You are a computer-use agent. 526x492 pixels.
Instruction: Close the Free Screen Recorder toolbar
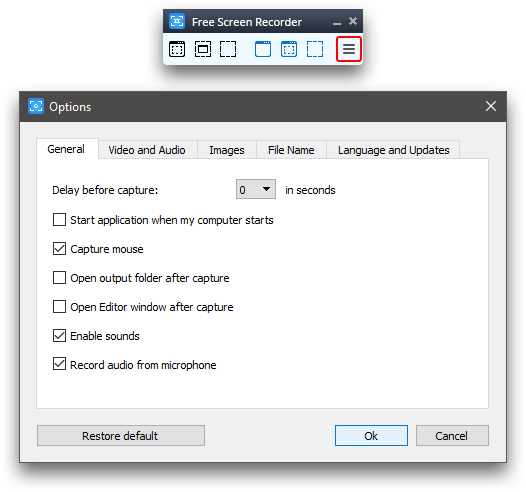click(353, 21)
